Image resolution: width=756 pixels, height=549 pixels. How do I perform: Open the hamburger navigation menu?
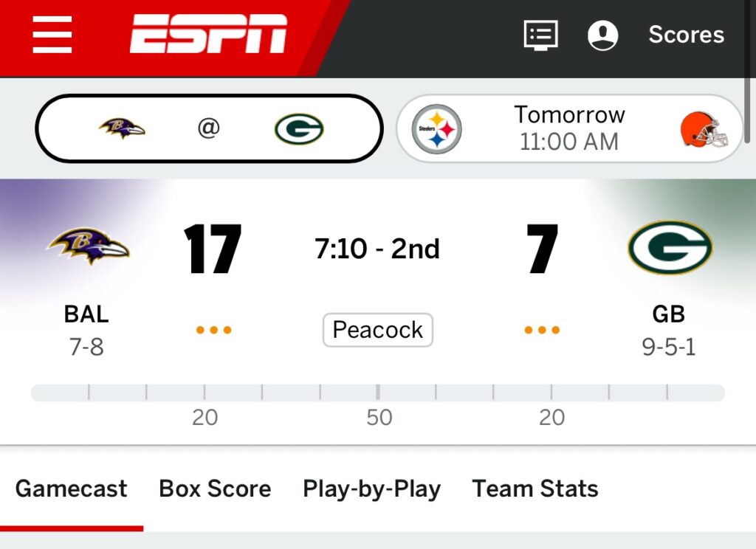pos(52,35)
